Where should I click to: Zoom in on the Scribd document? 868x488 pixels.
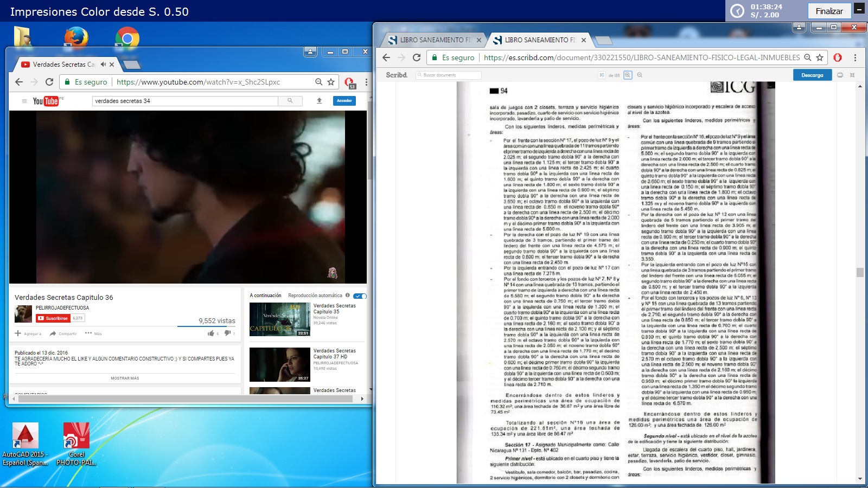pos(628,75)
